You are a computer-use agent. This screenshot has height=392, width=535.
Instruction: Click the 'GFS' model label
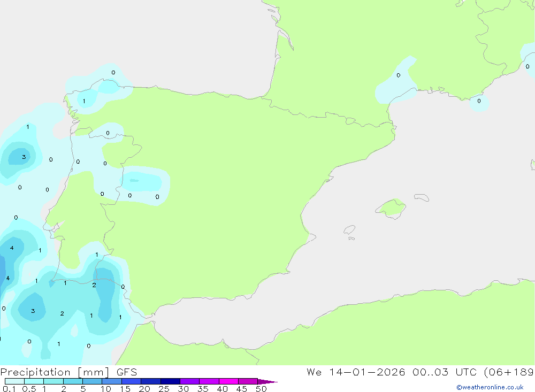[x=127, y=372]
